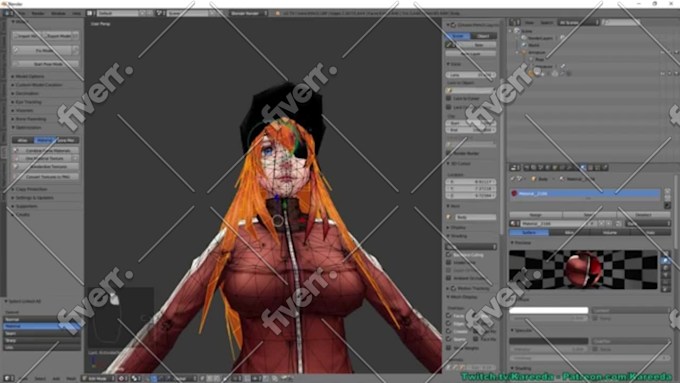Image resolution: width=680 pixels, height=383 pixels.
Task: Select the Material_2166 slot in the list
Action: tap(585, 193)
